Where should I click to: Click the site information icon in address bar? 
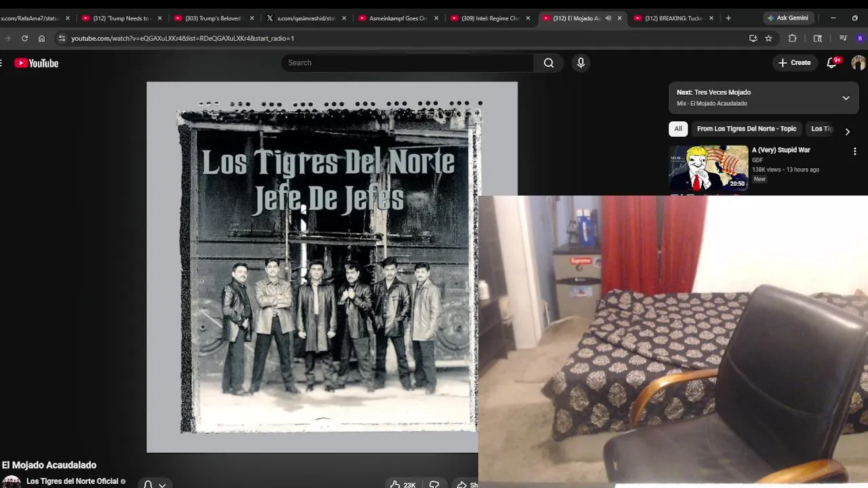[x=62, y=39]
